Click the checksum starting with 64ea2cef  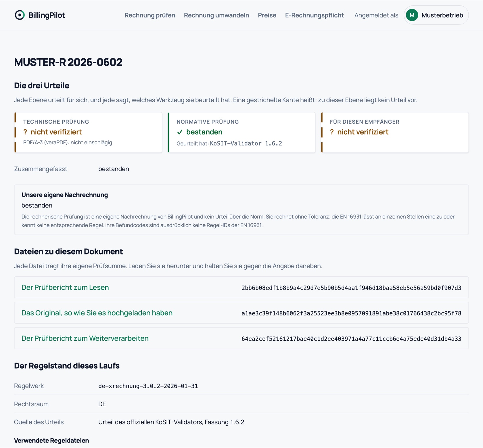click(351, 339)
